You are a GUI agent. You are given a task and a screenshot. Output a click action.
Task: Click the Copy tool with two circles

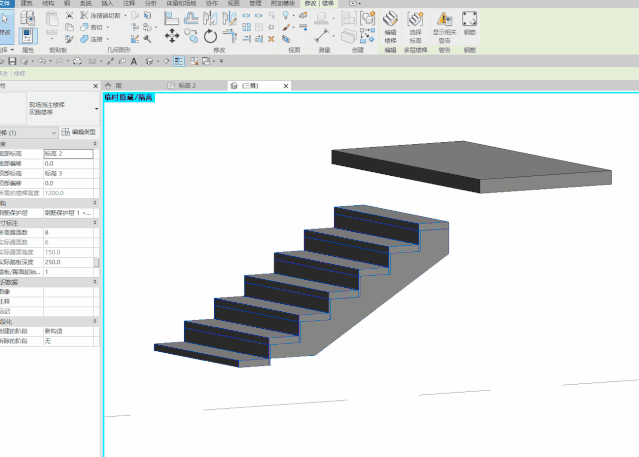[x=191, y=36]
